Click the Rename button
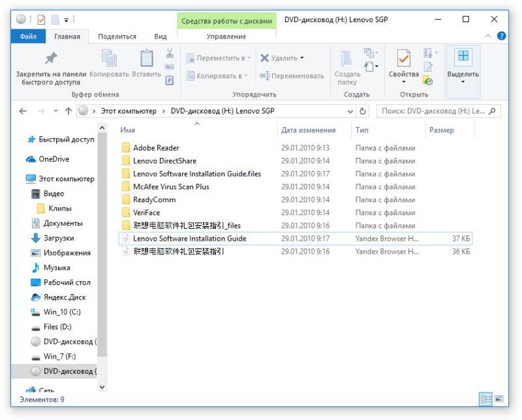 tap(292, 76)
